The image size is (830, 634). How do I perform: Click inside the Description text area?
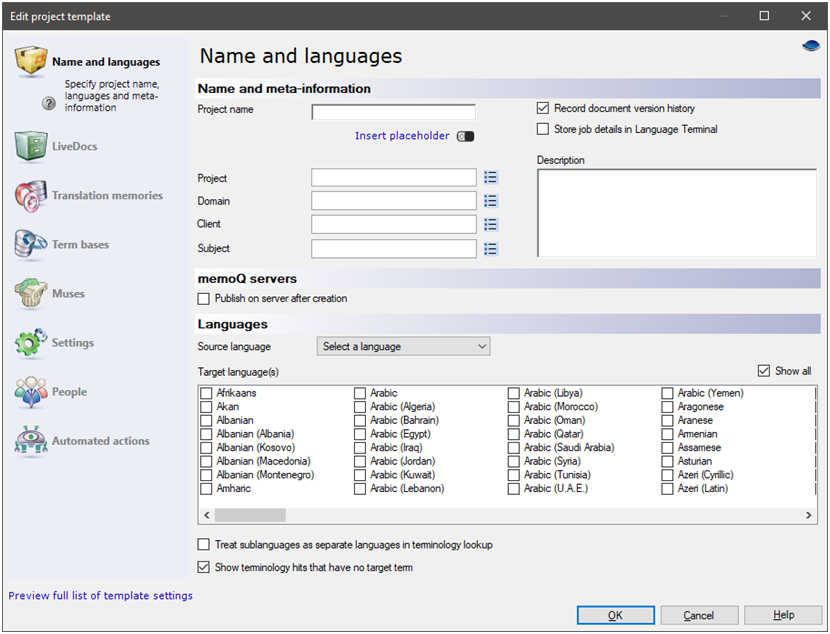(677, 213)
